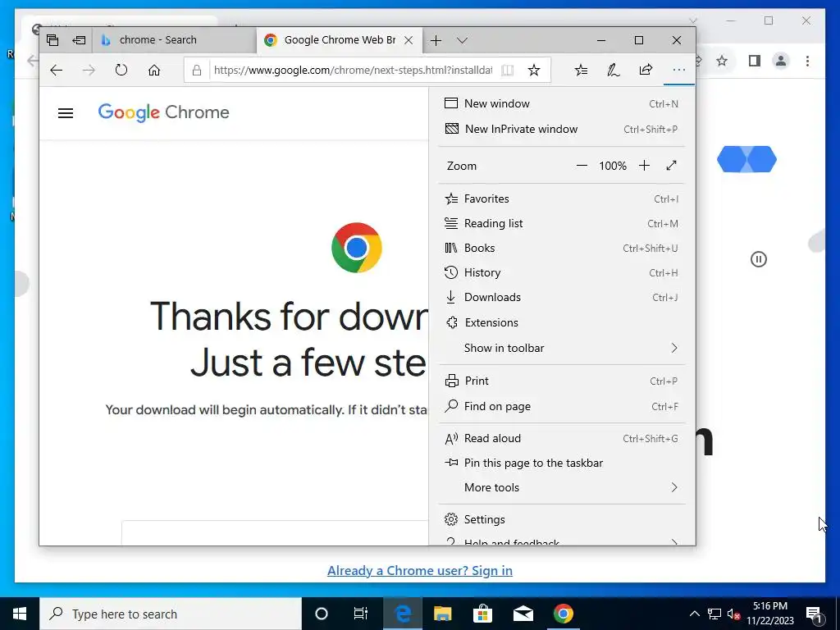Choose New InPrivate window
The image size is (840, 630).
(561, 129)
